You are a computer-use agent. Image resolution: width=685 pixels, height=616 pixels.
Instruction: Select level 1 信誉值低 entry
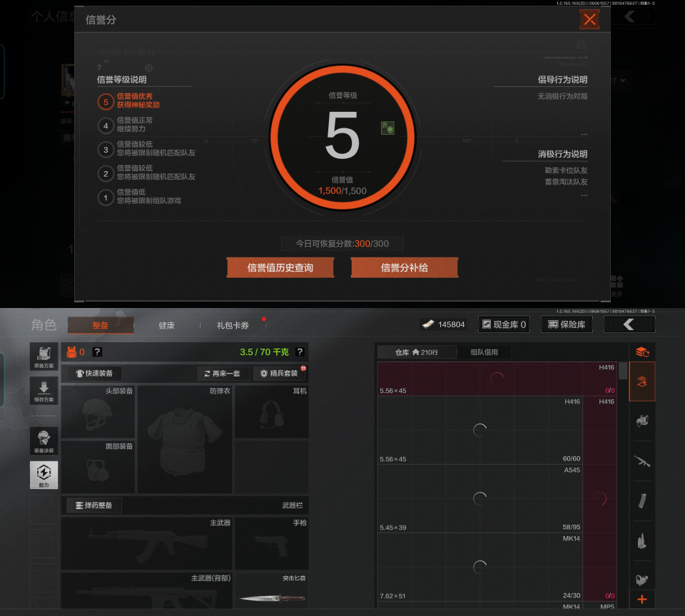click(139, 197)
